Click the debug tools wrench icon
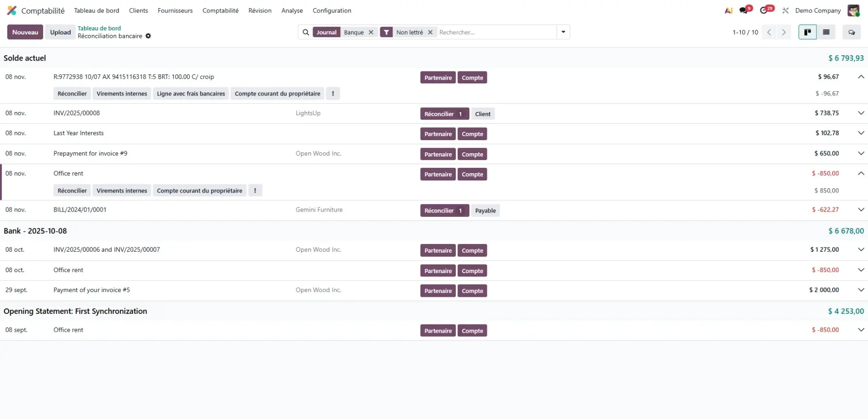 785,10
